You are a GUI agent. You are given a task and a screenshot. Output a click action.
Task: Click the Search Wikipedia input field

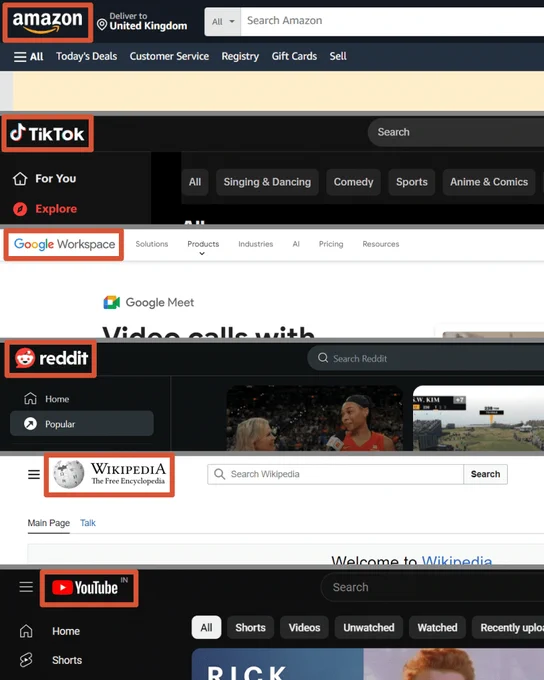pos(335,474)
